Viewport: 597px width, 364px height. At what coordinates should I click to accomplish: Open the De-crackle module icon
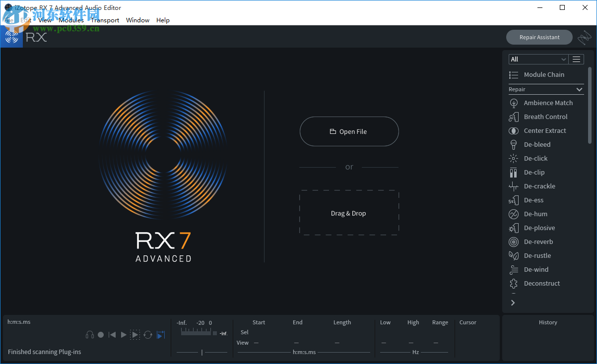(x=514, y=186)
